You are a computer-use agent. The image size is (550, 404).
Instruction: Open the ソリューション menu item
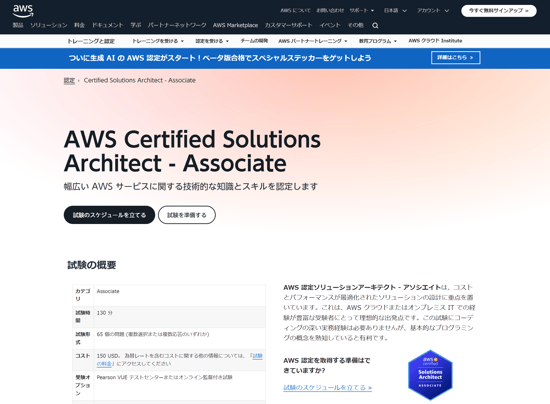pos(49,25)
